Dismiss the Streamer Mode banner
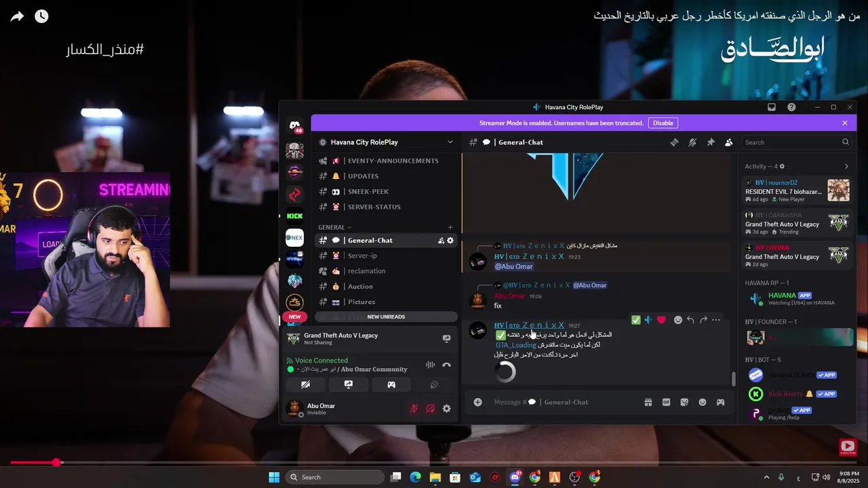This screenshot has height=488, width=868. tap(845, 123)
